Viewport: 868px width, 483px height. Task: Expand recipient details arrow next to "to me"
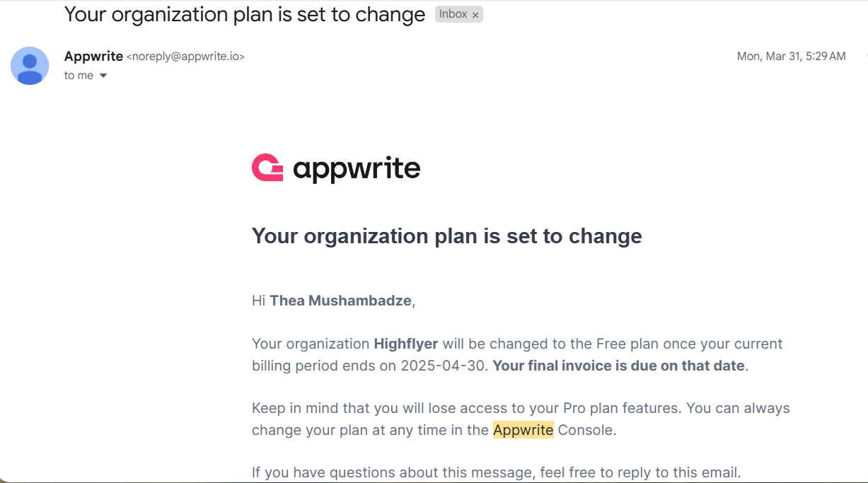pyautogui.click(x=103, y=76)
